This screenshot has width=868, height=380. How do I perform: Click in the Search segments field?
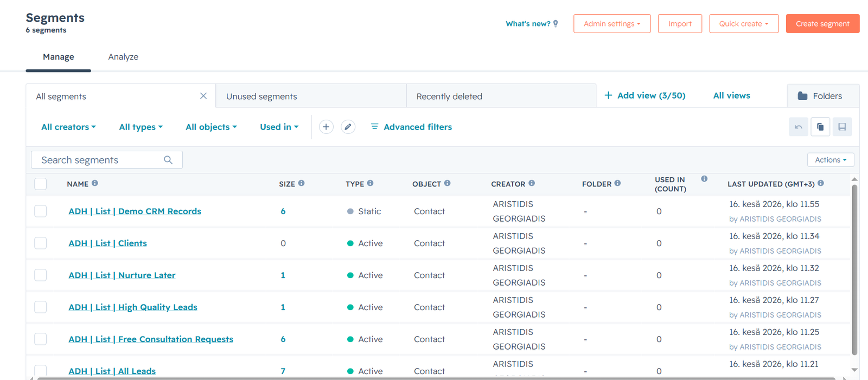point(107,160)
